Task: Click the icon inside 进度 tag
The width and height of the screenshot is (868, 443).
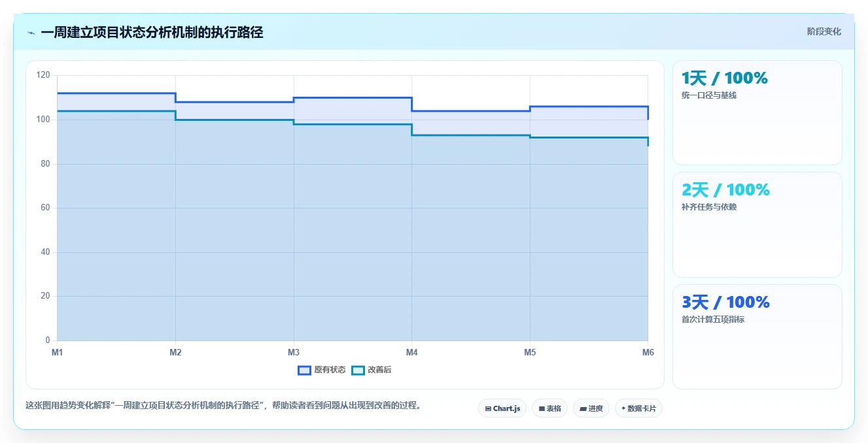Action: [x=583, y=408]
